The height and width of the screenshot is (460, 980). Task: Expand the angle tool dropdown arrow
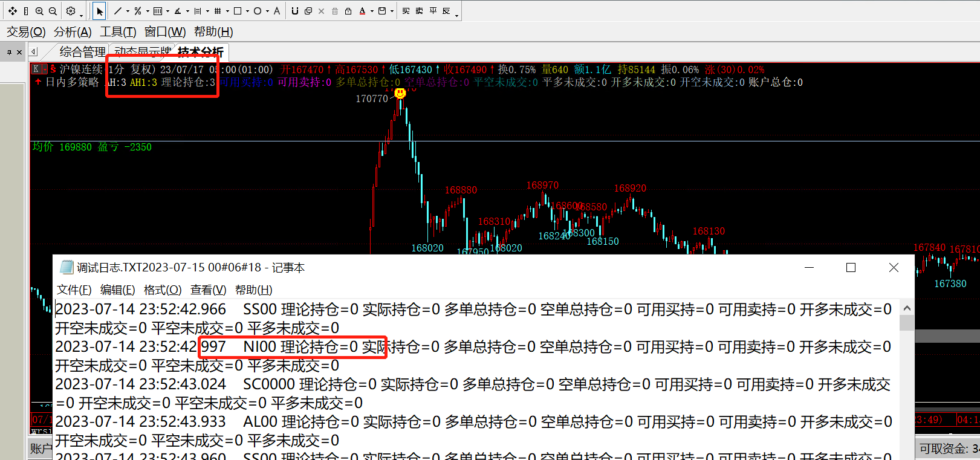click(x=187, y=11)
